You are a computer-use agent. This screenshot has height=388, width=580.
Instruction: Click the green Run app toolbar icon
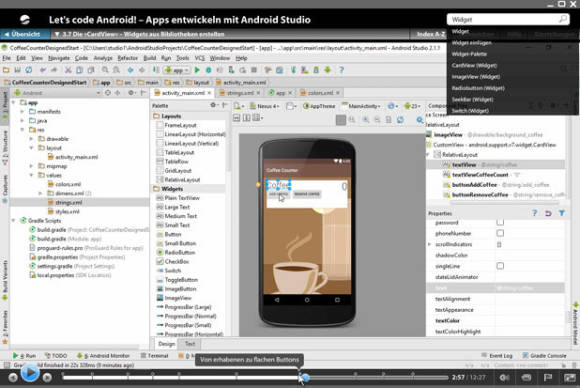197,70
